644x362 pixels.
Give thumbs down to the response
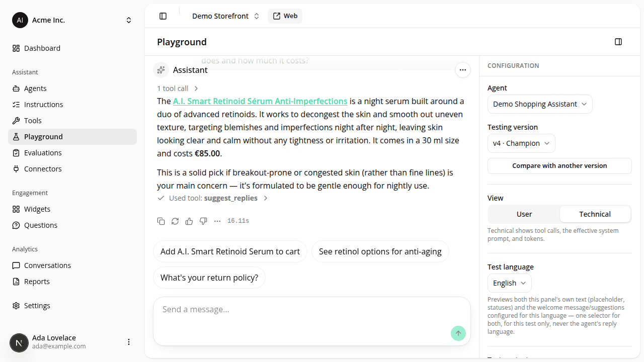click(x=203, y=221)
